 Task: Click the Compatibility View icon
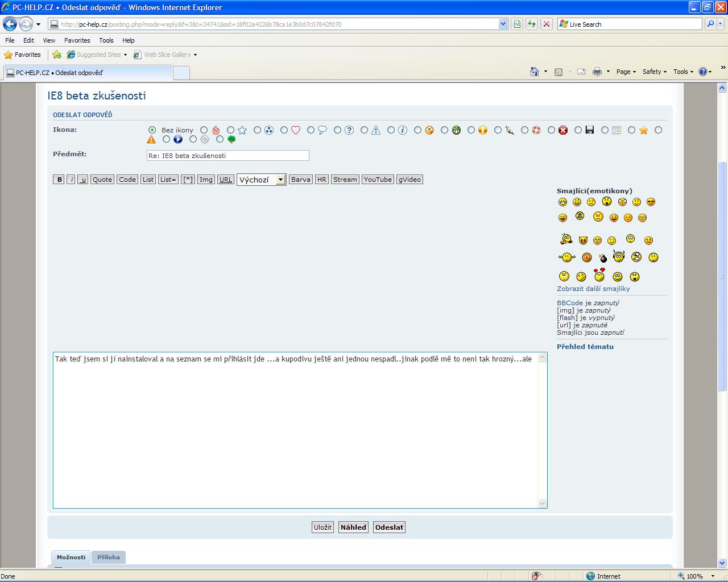[517, 24]
